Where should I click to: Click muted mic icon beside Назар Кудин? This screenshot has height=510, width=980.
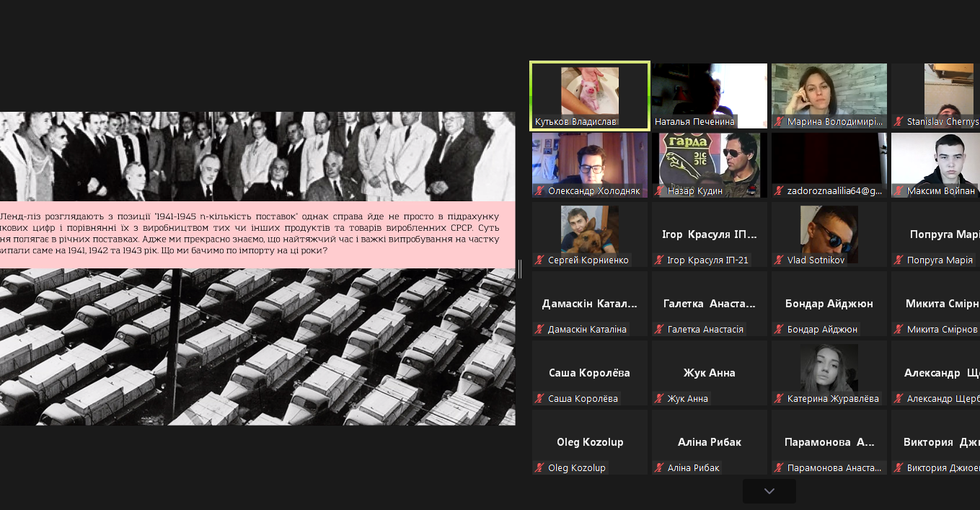659,191
